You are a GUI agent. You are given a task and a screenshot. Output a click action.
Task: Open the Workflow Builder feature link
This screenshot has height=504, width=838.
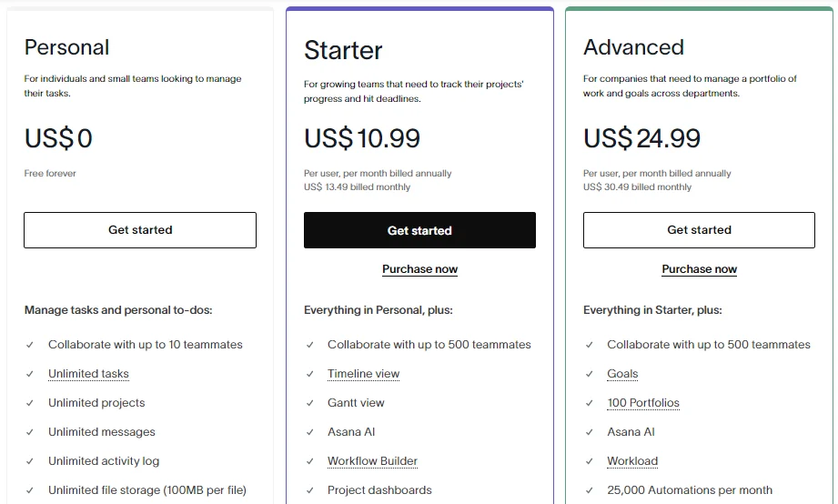[372, 461]
